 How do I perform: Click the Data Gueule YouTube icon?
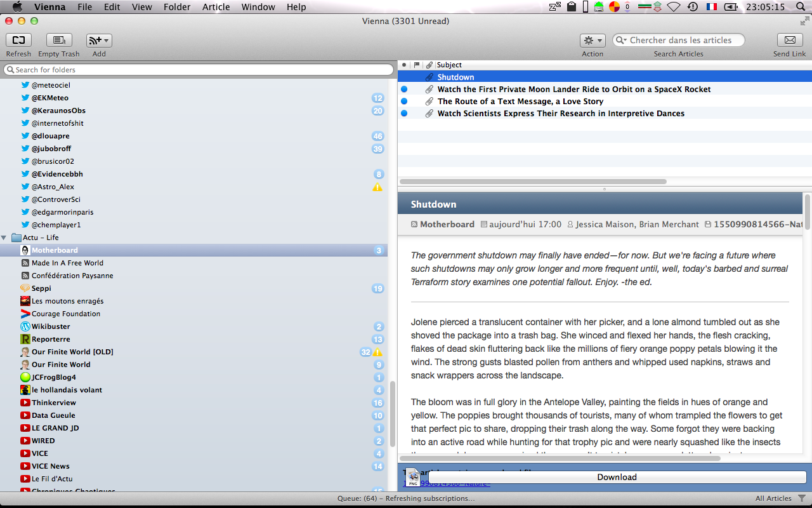pos(25,415)
